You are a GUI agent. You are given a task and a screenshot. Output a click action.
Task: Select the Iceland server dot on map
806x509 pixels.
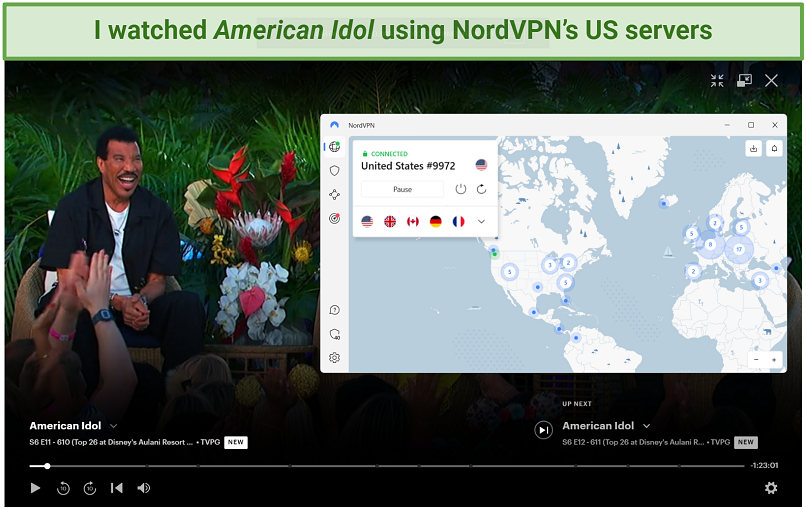coord(664,204)
